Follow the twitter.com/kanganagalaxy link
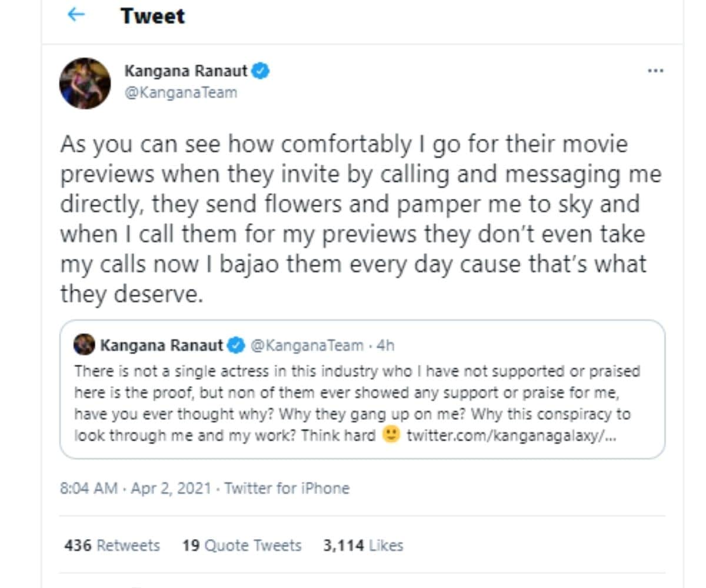The height and width of the screenshot is (588, 706). (511, 436)
